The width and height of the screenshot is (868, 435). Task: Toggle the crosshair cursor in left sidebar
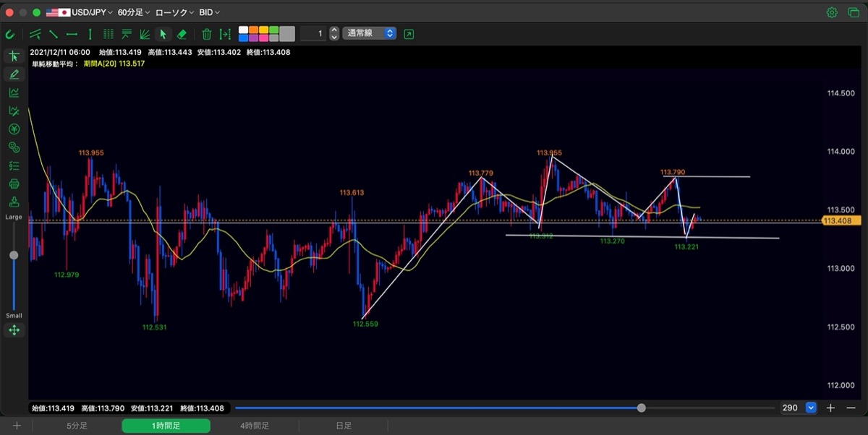coord(14,56)
